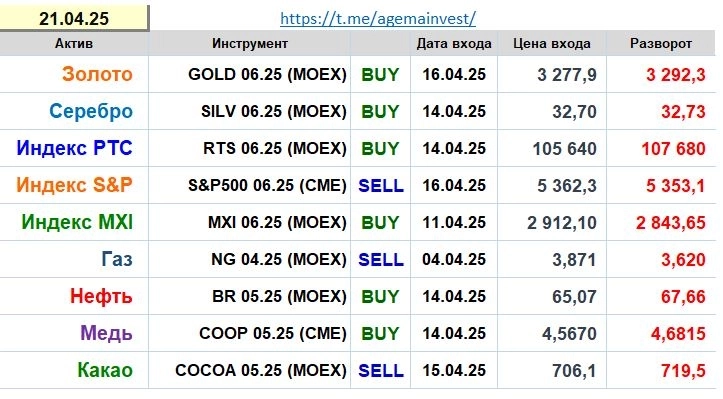723x399 pixels.
Task: Click the SELL signal in the Какао row
Action: tap(381, 370)
